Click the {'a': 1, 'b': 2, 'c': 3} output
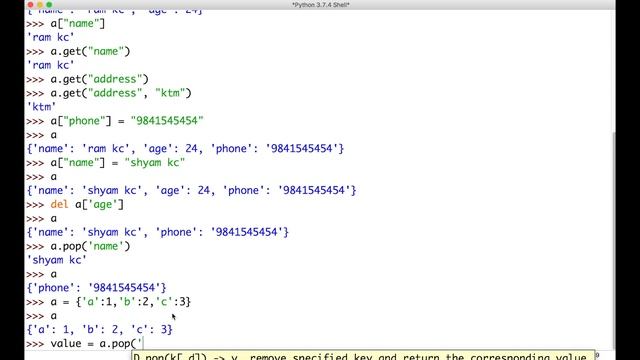Image resolution: width=640 pixels, height=360 pixels. pyautogui.click(x=100, y=329)
